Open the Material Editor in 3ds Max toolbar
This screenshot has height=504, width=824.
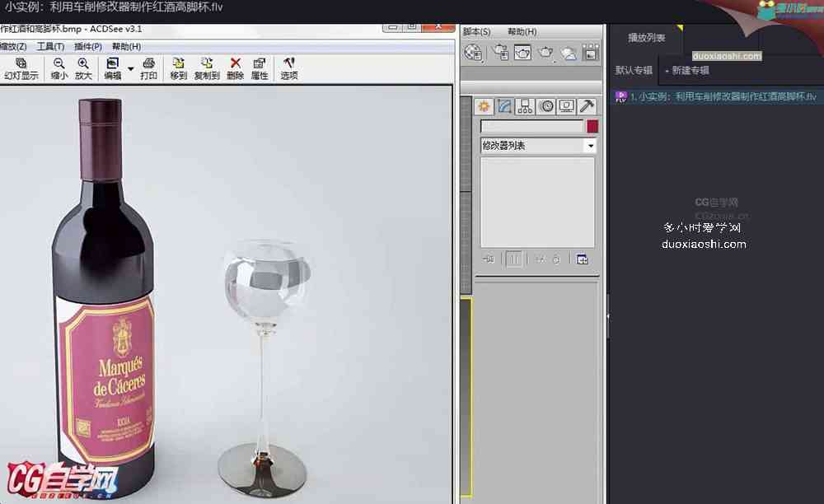pos(474,53)
